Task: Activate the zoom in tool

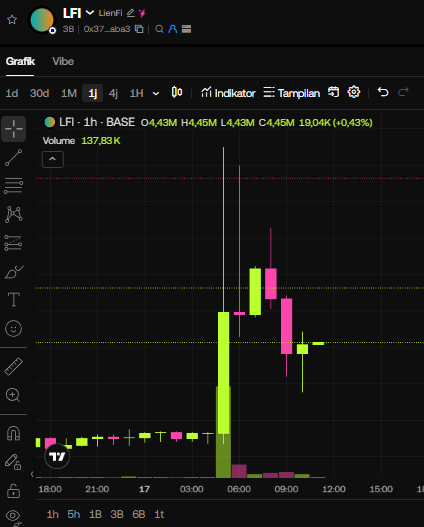Action: tap(13, 395)
